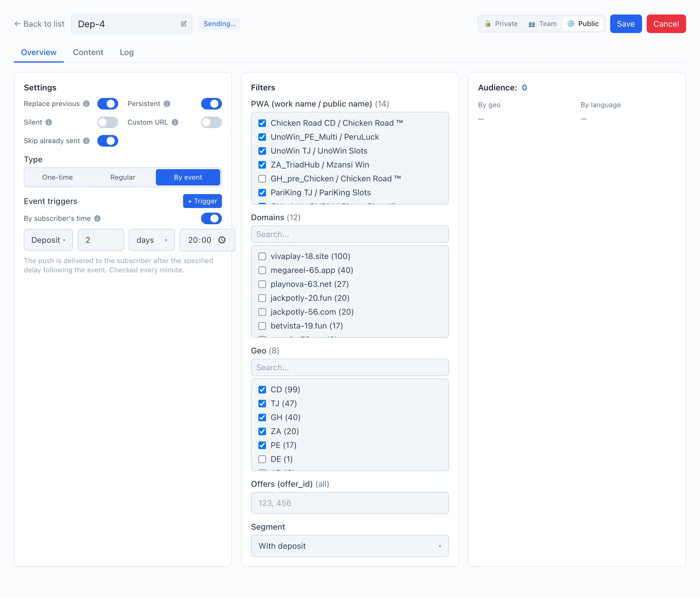The width and height of the screenshot is (700, 598).
Task: Click the Dep-4 name field
Action: pyautogui.click(x=132, y=24)
